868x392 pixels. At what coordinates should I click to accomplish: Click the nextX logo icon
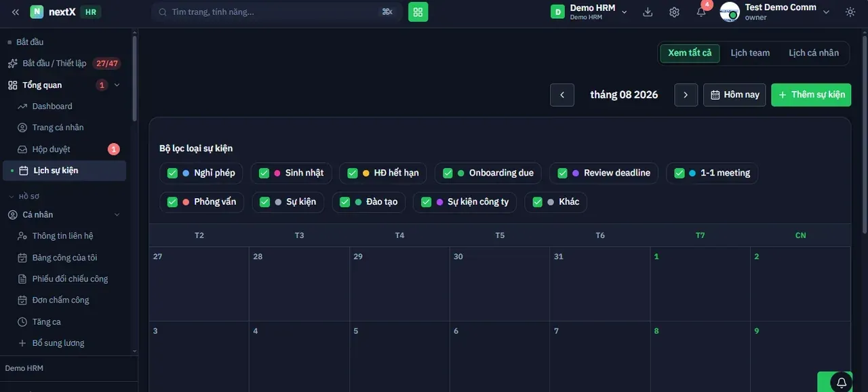(x=37, y=12)
